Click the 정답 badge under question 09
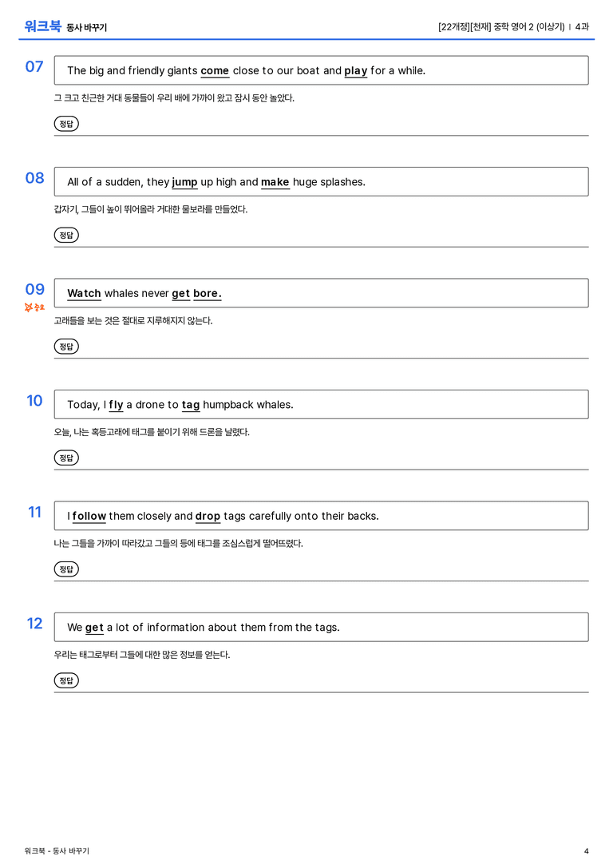 coord(66,346)
